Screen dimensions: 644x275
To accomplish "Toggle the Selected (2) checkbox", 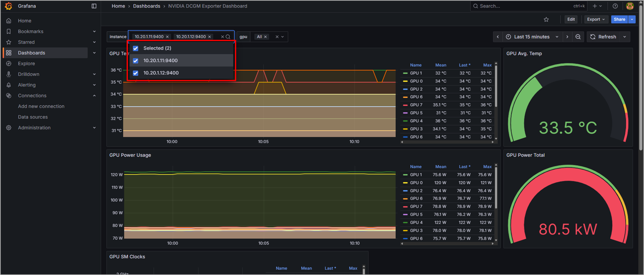I will [x=136, y=49].
